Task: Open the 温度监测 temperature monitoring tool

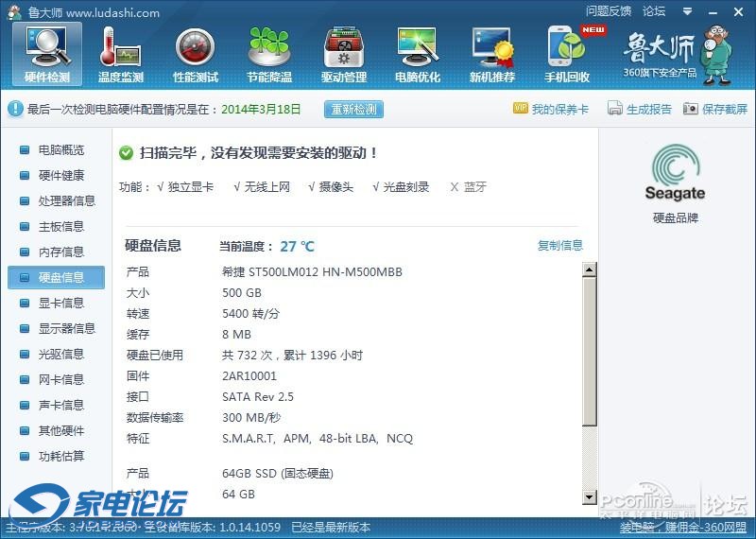Action: 121,54
